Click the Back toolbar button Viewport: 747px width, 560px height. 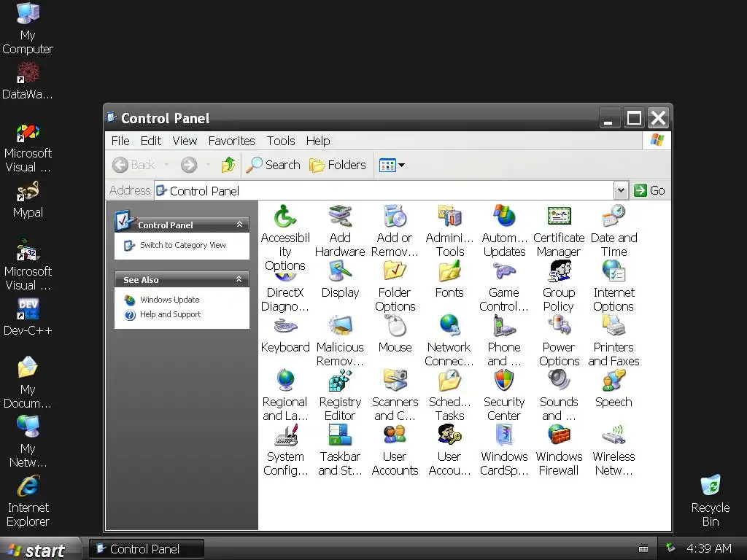(x=134, y=166)
